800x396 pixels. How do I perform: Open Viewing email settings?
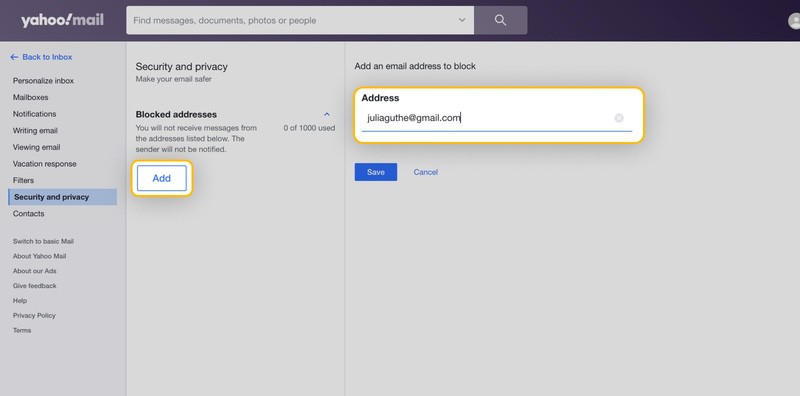37,147
